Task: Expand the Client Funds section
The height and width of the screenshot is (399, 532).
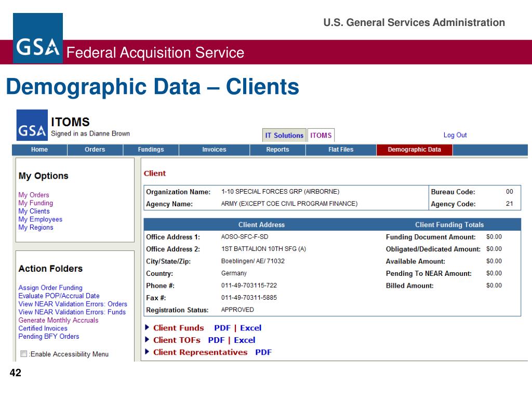Action: point(147,327)
